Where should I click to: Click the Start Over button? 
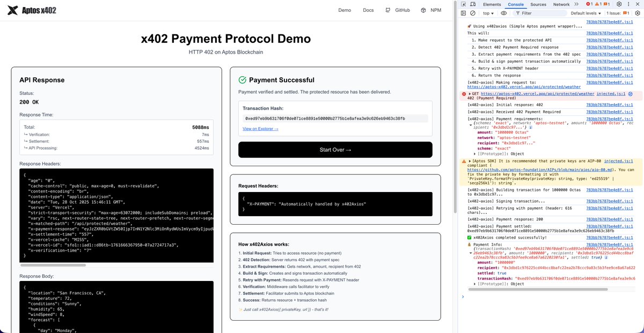click(335, 150)
